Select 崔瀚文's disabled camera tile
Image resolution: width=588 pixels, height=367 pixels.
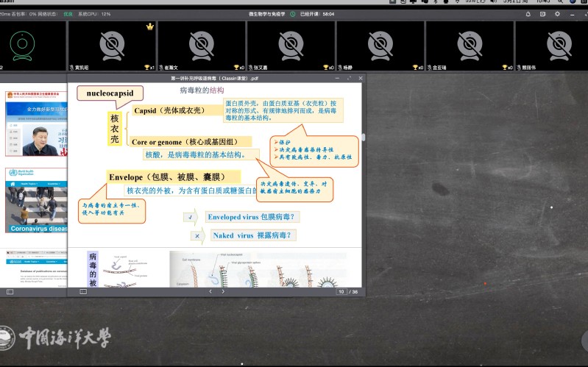(x=201, y=43)
